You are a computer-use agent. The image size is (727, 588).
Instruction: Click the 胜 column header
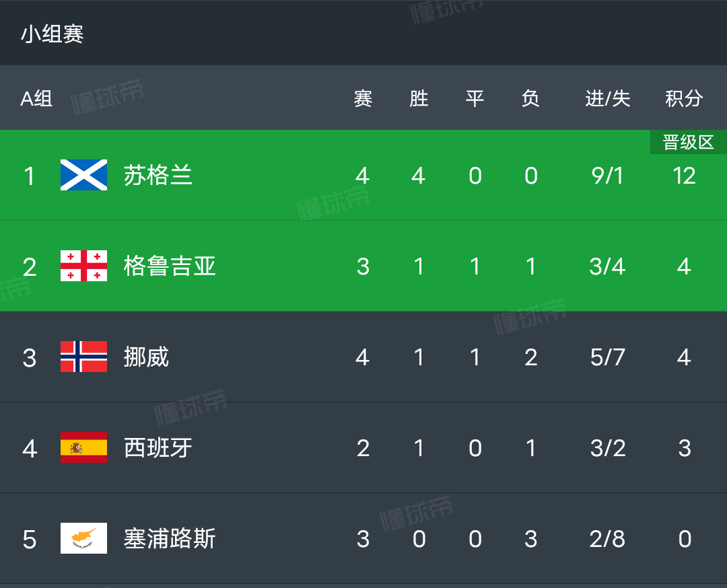419,99
